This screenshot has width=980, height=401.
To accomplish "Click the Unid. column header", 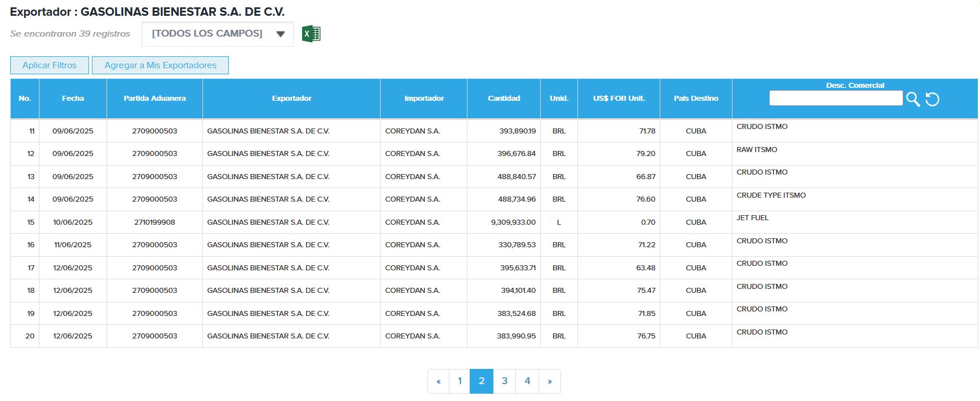I will click(x=559, y=99).
